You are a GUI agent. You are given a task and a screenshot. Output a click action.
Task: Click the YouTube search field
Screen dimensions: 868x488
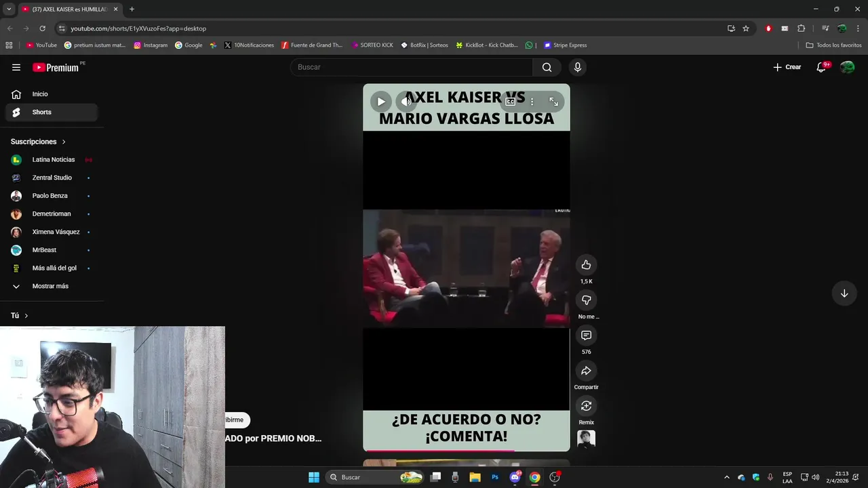point(412,67)
